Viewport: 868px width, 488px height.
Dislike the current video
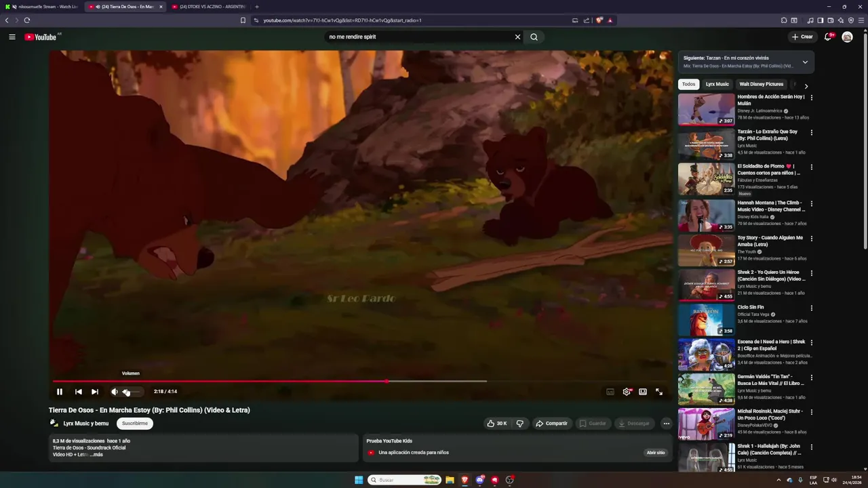[x=520, y=424]
